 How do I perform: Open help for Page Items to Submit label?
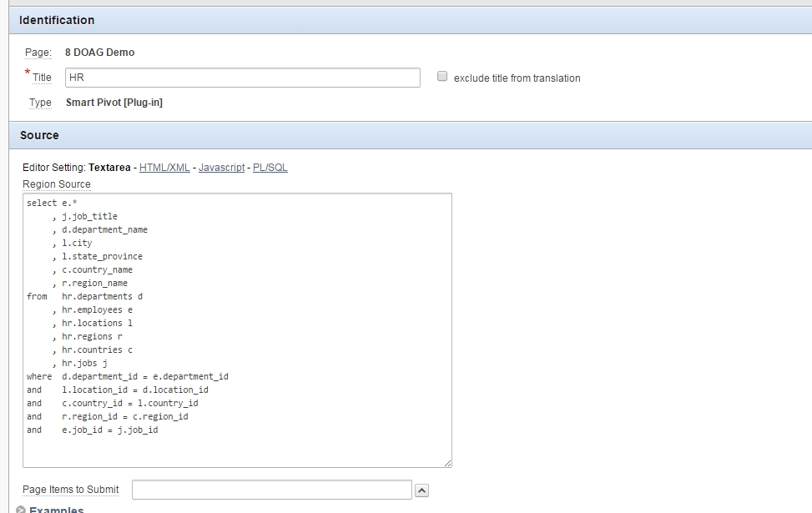(71, 490)
